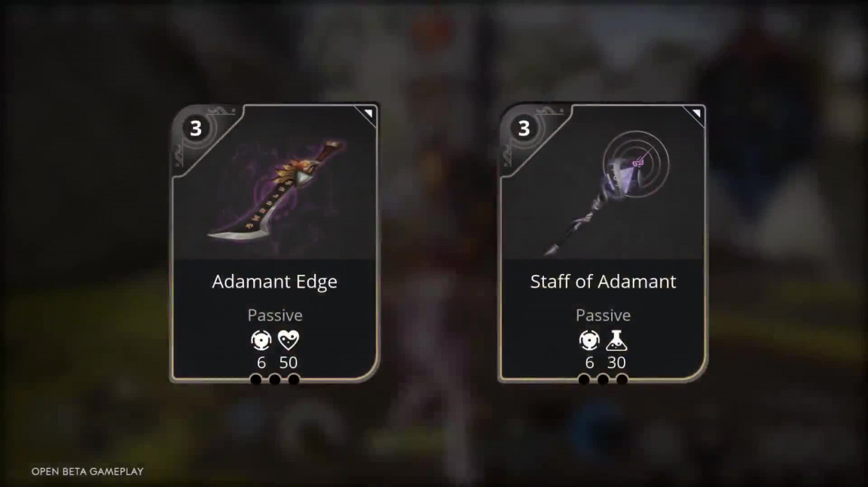Click the power icon on Staff of Adamant
Viewport: 868px width, 487px height.
[589, 340]
